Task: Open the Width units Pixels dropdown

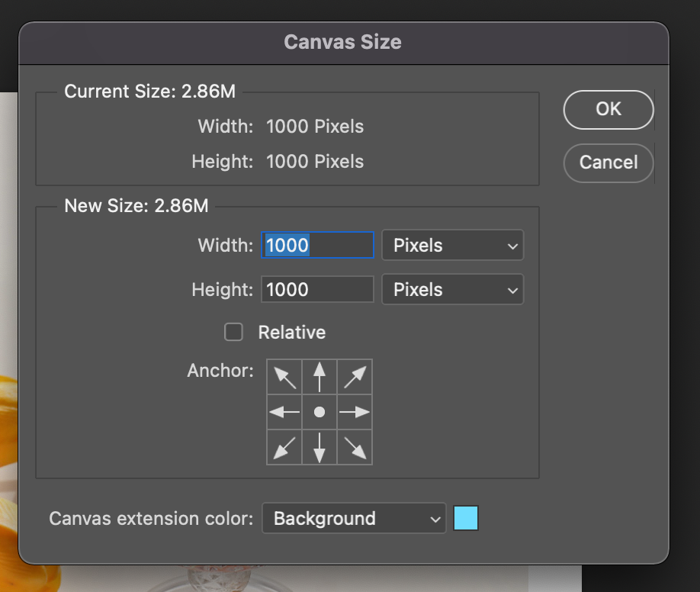Action: click(453, 245)
